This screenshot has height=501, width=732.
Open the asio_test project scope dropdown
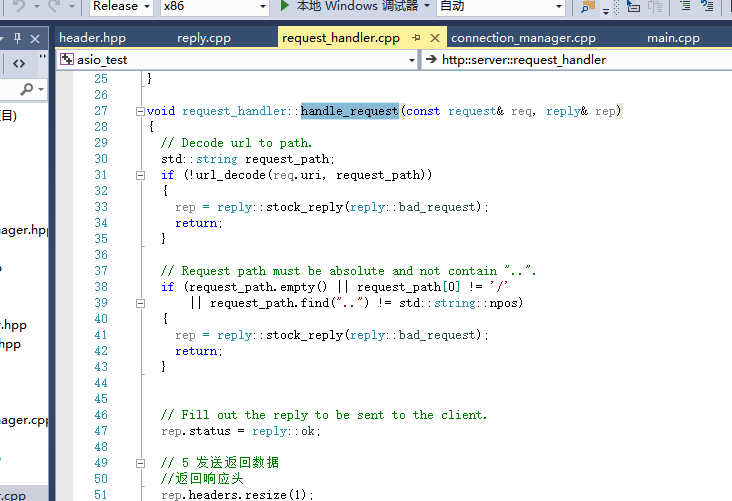pos(237,60)
